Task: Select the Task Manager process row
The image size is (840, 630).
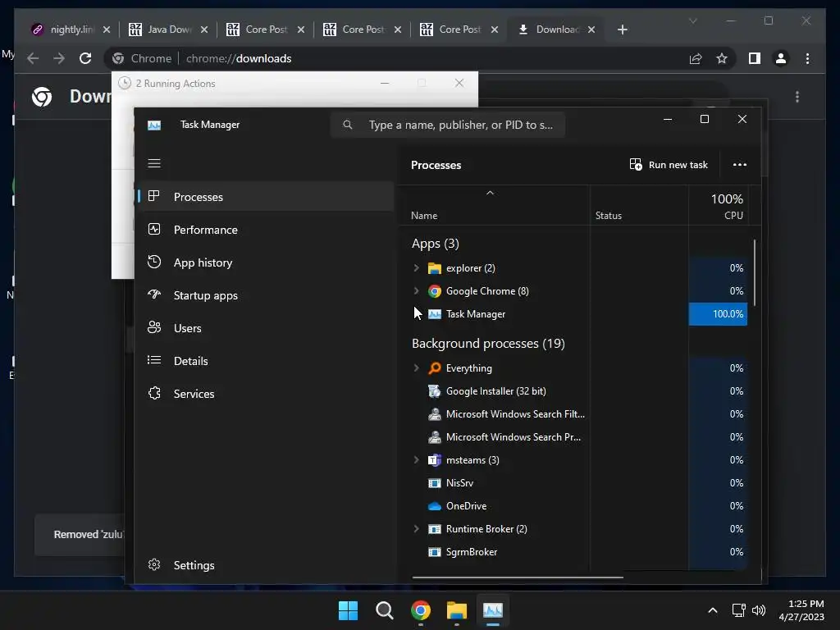Action: tap(573, 314)
